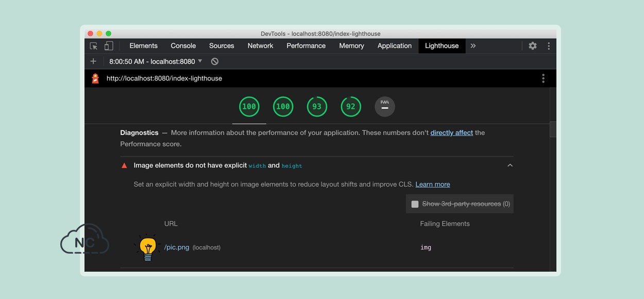Image resolution: width=644 pixels, height=299 pixels.
Task: Enable Show 3rd-party resources checkbox
Action: point(415,204)
